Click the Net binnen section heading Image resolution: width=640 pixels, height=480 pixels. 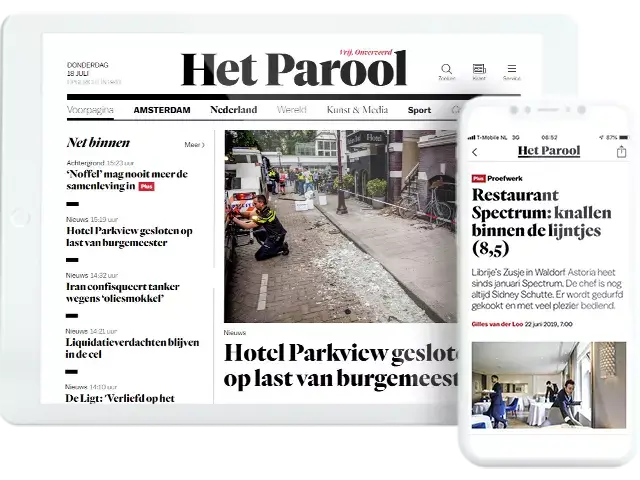click(x=98, y=142)
